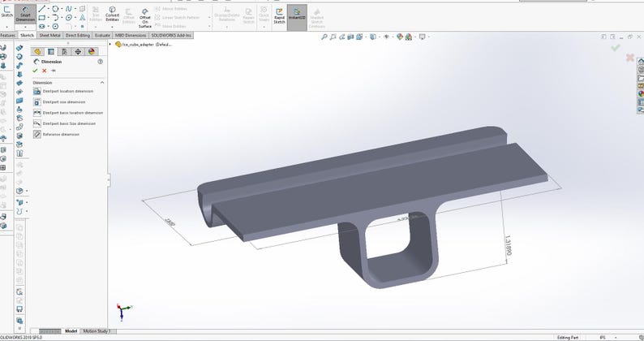
Task: Expand the ice cube adapter tree node
Action: pos(110,44)
